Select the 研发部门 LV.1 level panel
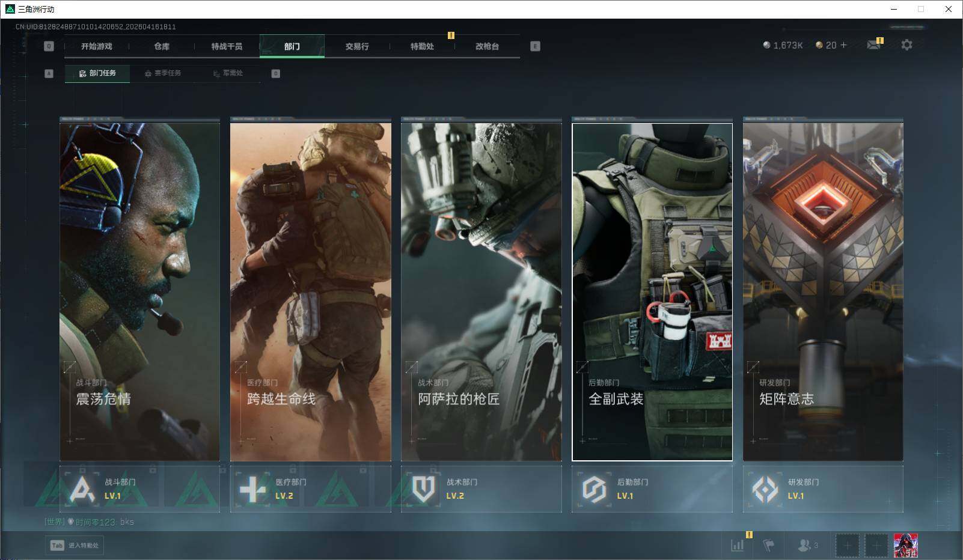The width and height of the screenshot is (963, 560). (x=823, y=489)
